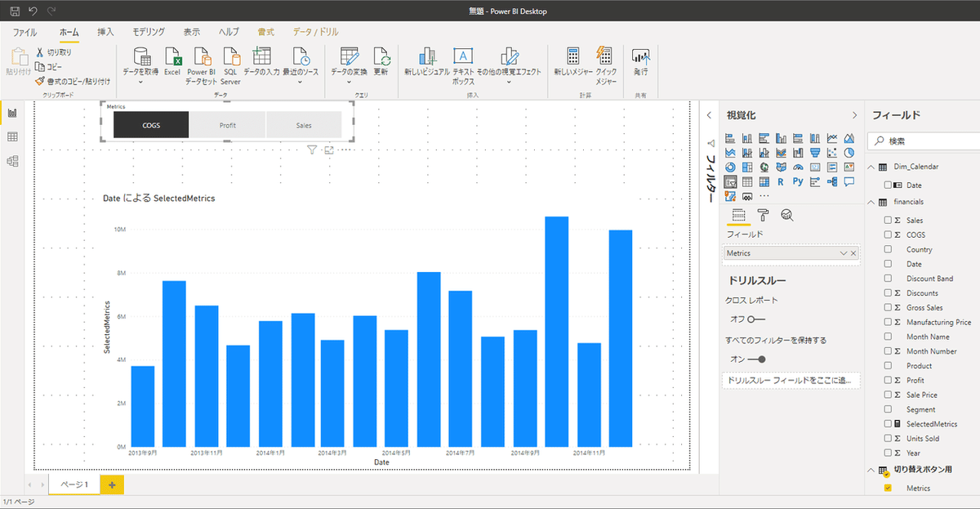
Task: Select the gauge visual type
Action: coord(798,167)
